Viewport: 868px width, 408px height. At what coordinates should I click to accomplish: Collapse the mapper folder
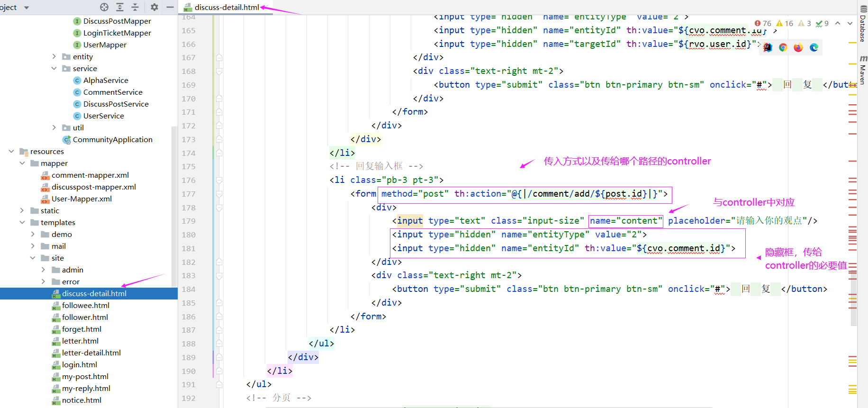pos(22,163)
